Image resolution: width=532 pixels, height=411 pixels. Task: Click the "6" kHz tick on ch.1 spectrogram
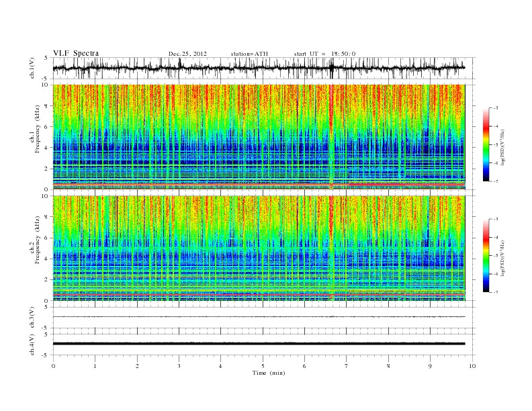47,127
